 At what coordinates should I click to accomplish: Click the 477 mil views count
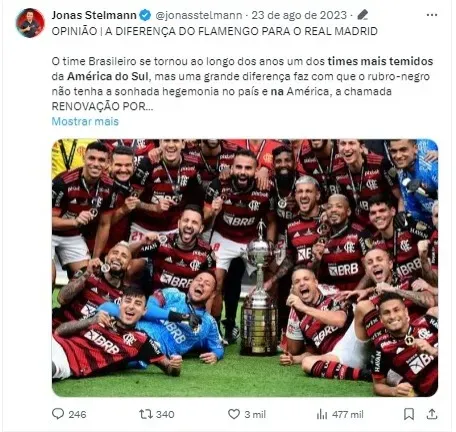click(348, 414)
